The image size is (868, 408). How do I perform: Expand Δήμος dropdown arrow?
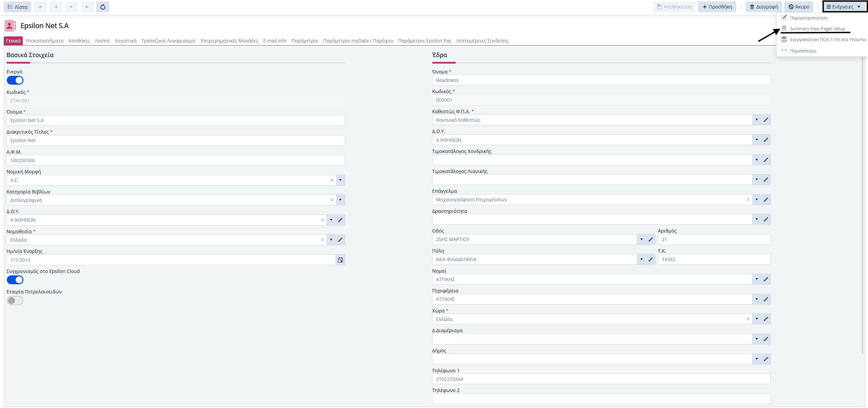(756, 359)
